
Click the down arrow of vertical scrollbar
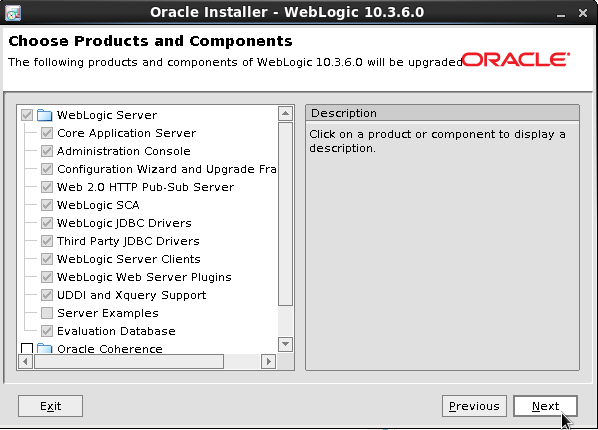(x=285, y=344)
